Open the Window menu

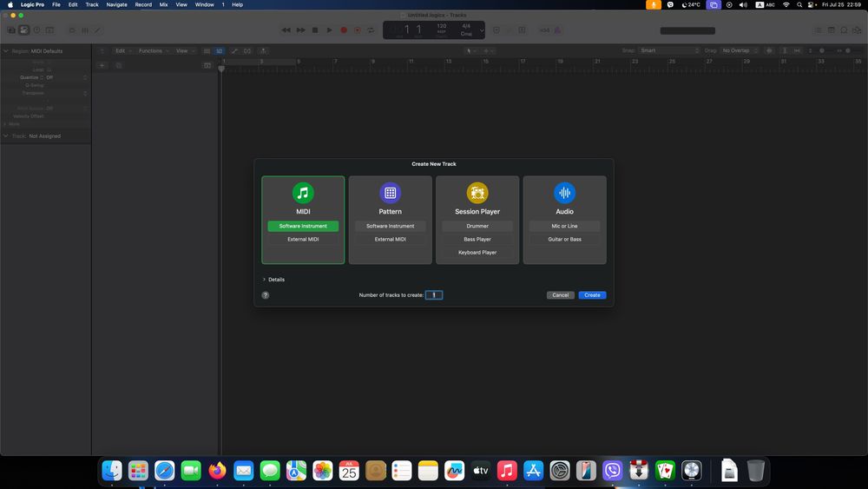[x=204, y=4]
